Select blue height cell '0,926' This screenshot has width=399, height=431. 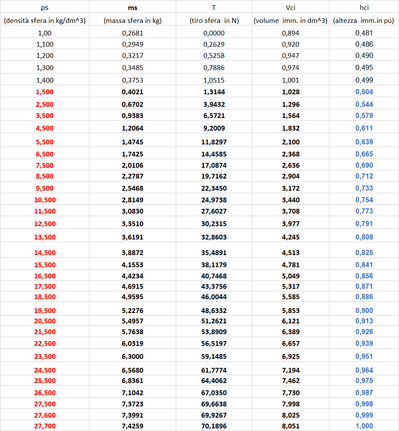(364, 332)
